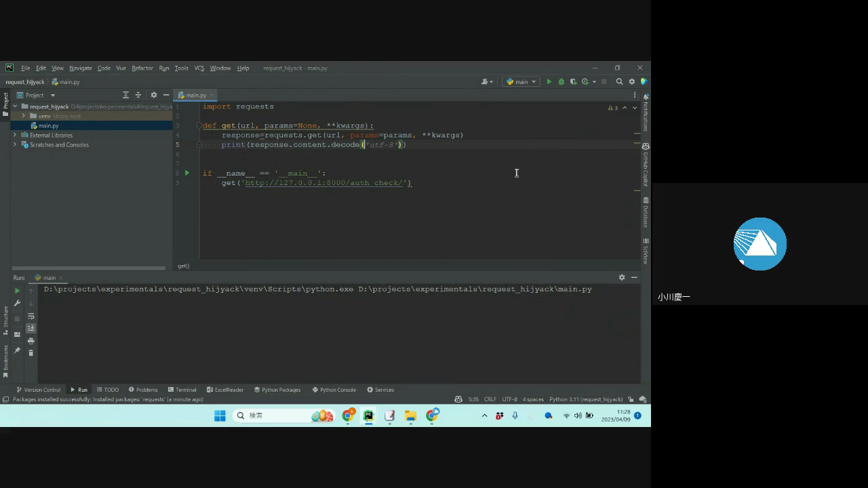The image size is (868, 488).
Task: Run with Coverage using the shield icon
Action: click(x=573, y=82)
